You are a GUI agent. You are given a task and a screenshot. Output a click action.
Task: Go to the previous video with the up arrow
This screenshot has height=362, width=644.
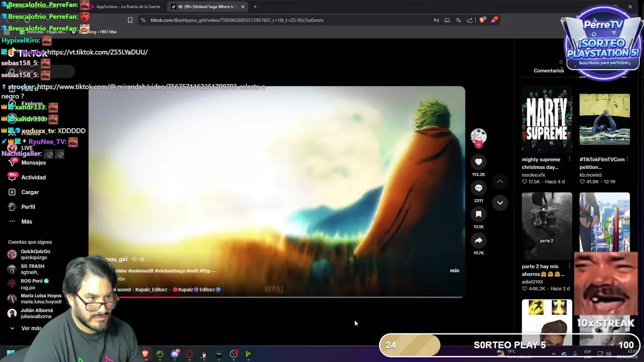500,181
